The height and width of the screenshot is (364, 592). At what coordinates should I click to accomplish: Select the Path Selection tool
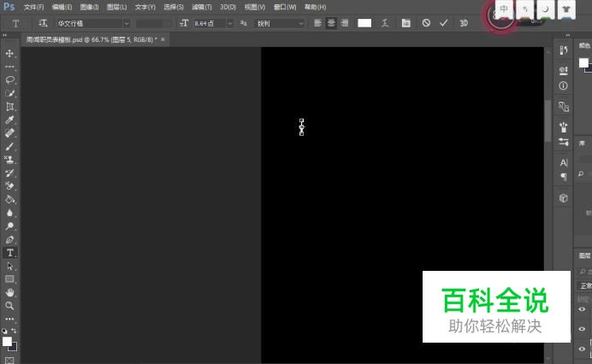coord(9,266)
